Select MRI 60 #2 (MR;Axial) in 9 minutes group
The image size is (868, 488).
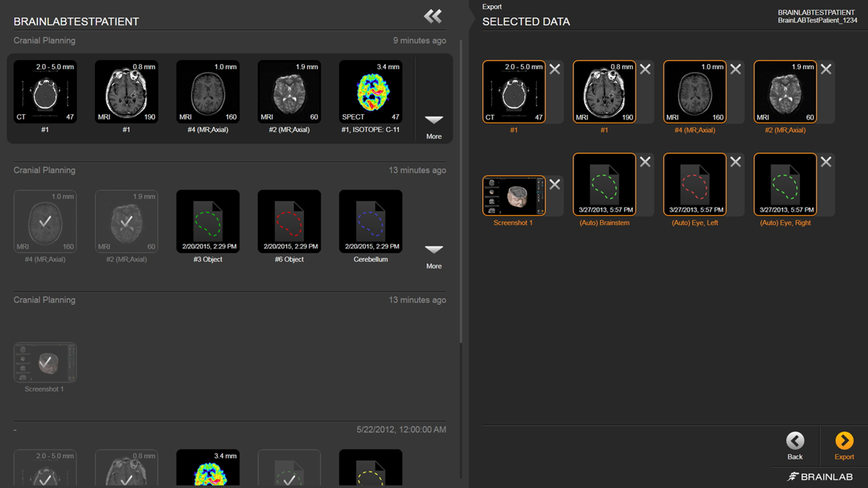click(289, 92)
